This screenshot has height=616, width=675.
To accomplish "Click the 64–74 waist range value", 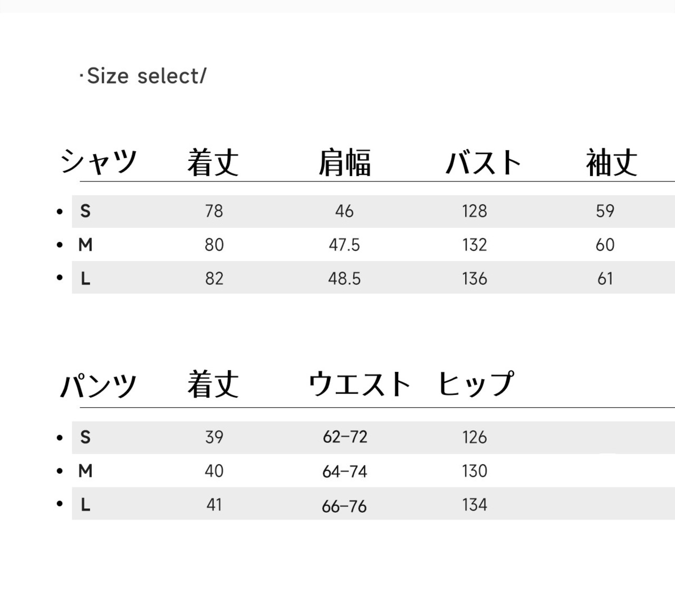I will (344, 471).
